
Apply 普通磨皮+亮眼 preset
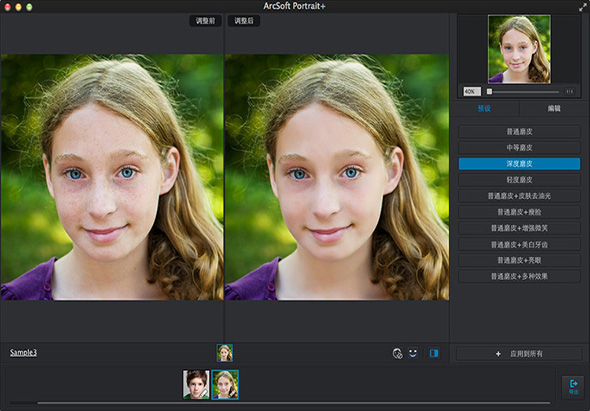(x=519, y=260)
